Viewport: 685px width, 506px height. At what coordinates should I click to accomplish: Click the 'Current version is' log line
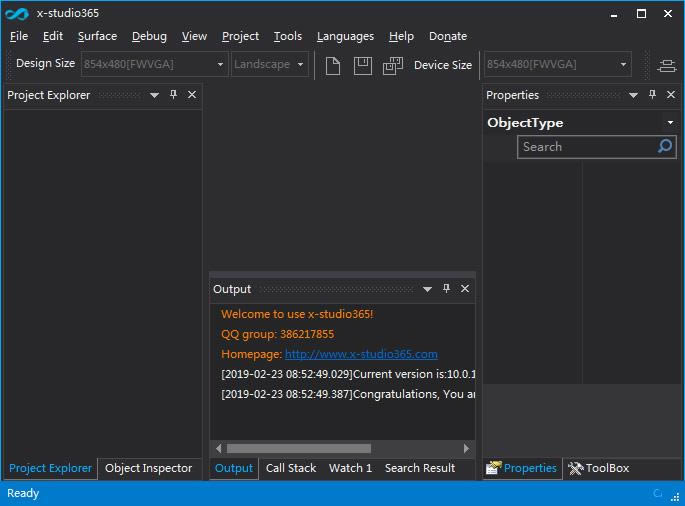pyautogui.click(x=348, y=374)
